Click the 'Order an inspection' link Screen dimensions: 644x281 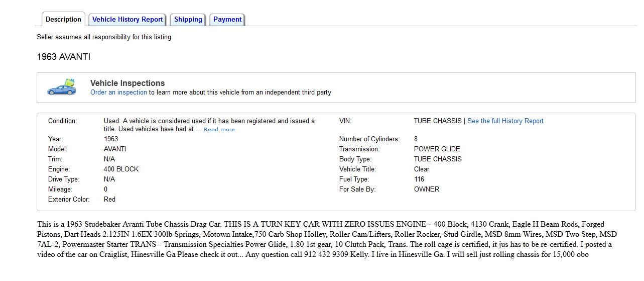(118, 92)
